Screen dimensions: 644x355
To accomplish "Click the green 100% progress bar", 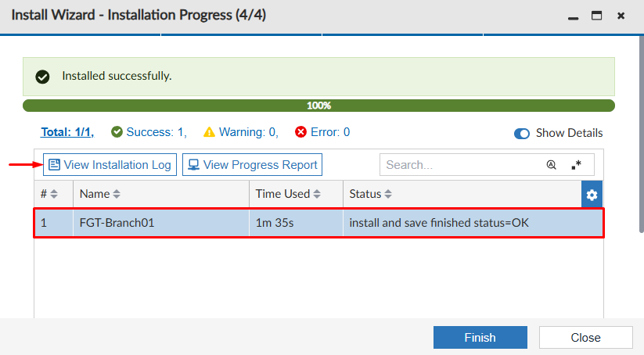I will click(318, 106).
